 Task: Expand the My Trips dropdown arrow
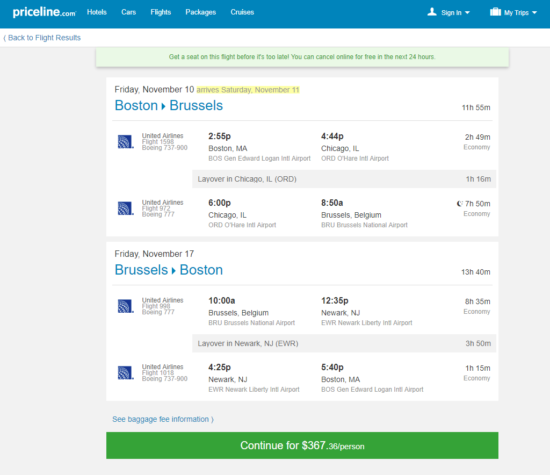(x=534, y=13)
